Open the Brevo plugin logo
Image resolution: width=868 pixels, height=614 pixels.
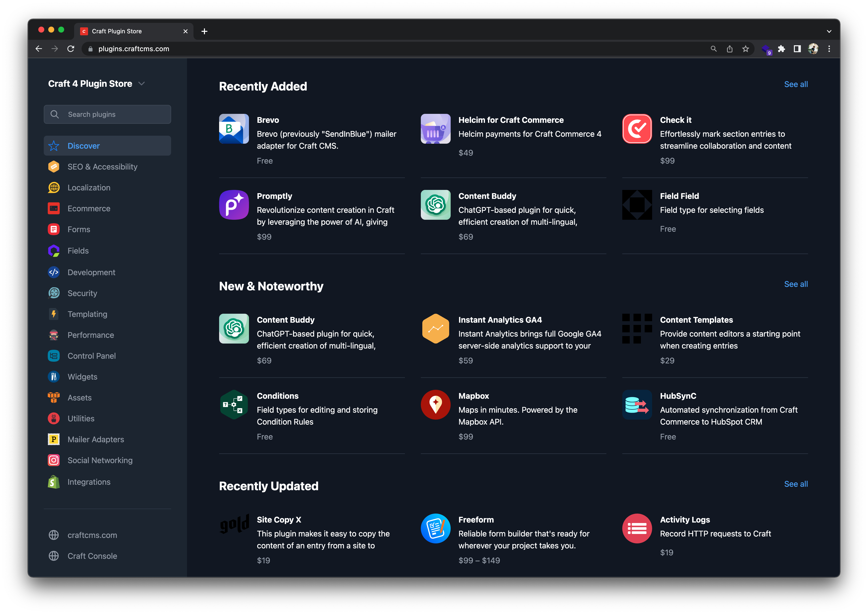[234, 129]
